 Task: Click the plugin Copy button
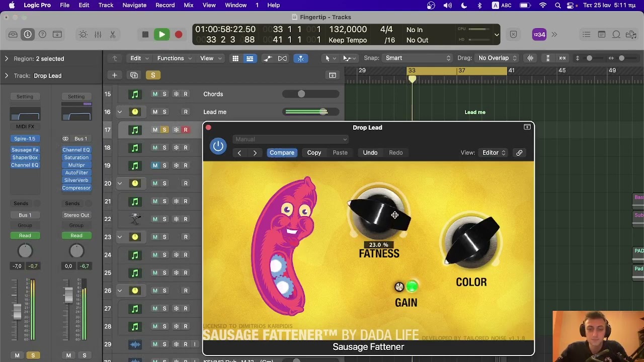[314, 153]
